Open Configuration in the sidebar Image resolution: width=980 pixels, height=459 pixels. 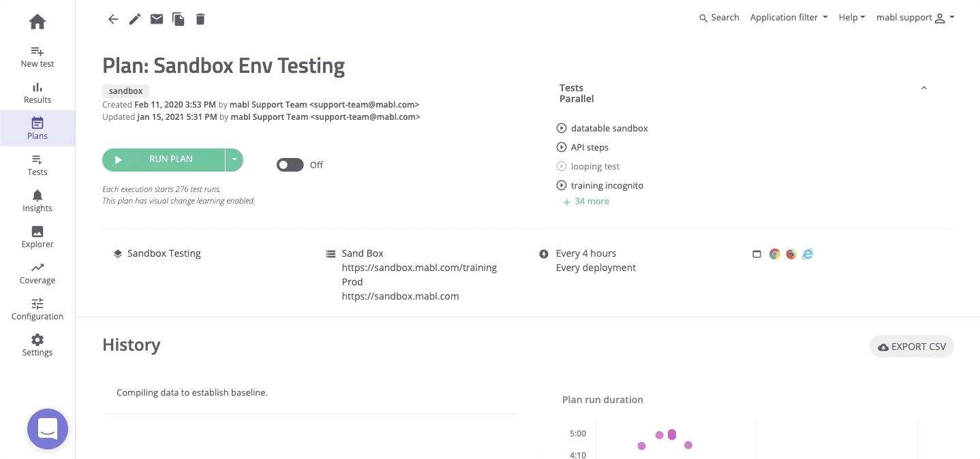click(37, 309)
